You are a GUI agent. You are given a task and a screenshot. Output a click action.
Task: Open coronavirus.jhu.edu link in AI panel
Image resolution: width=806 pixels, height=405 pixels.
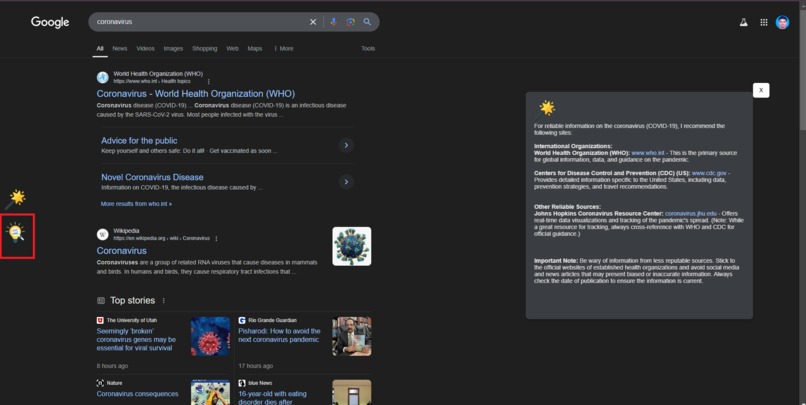pos(690,213)
